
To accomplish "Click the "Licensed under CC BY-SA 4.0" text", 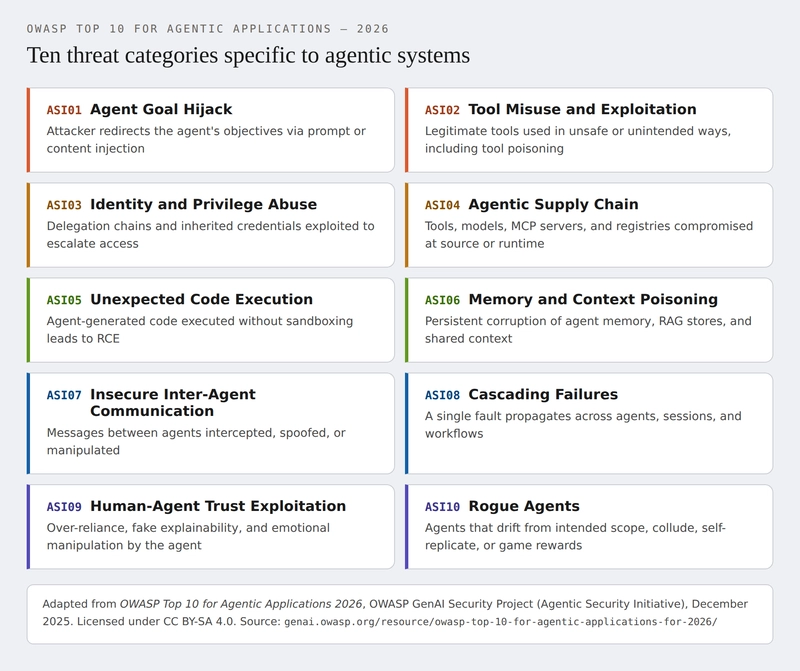I will [x=157, y=622].
